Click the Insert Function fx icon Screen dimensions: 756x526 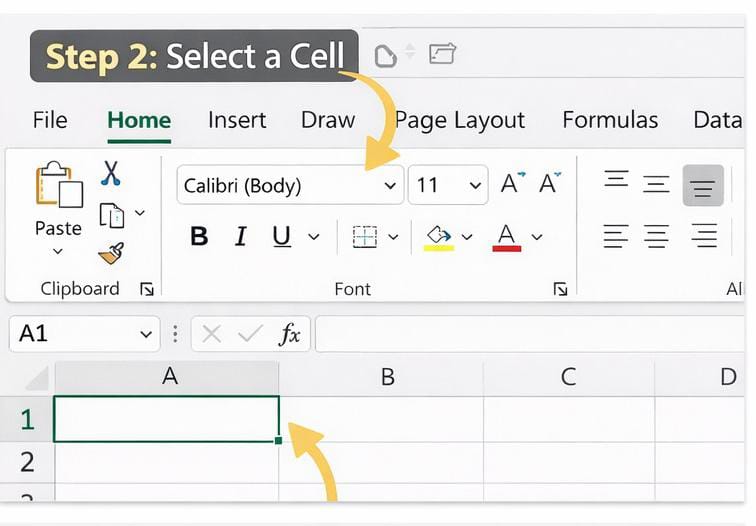coord(290,335)
